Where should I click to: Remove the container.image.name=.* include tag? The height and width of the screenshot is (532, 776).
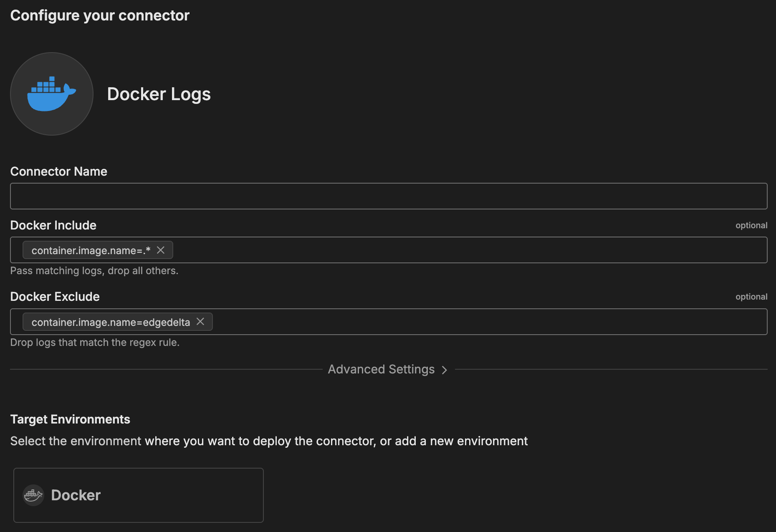pyautogui.click(x=161, y=250)
